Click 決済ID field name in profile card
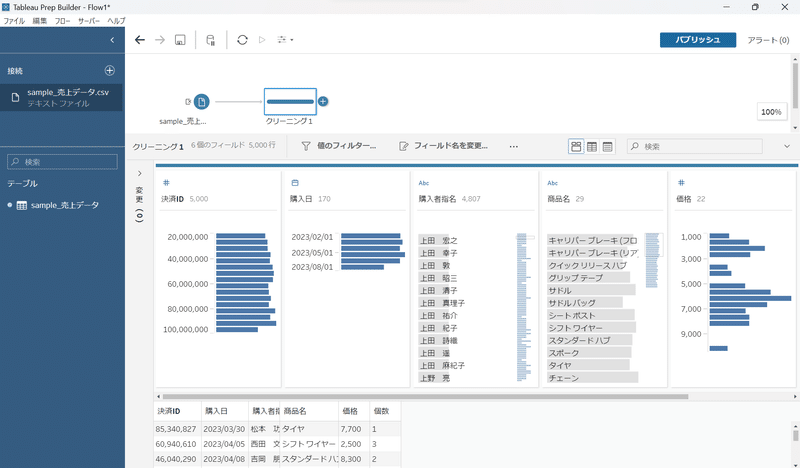800x468 pixels. coord(172,199)
